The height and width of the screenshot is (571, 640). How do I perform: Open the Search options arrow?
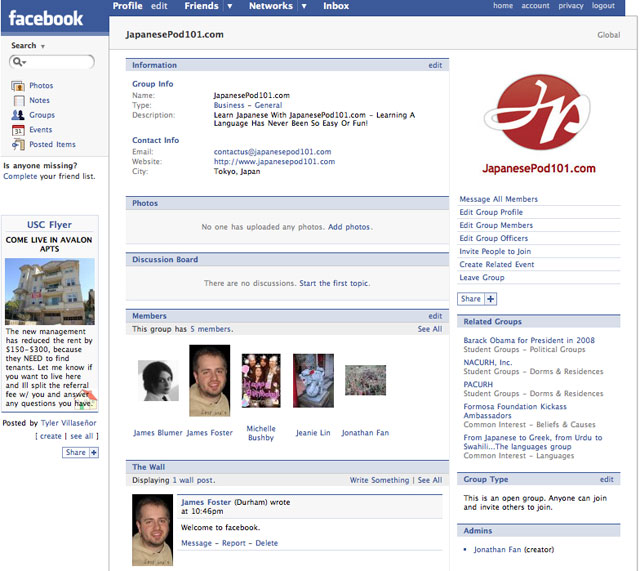[x=42, y=46]
